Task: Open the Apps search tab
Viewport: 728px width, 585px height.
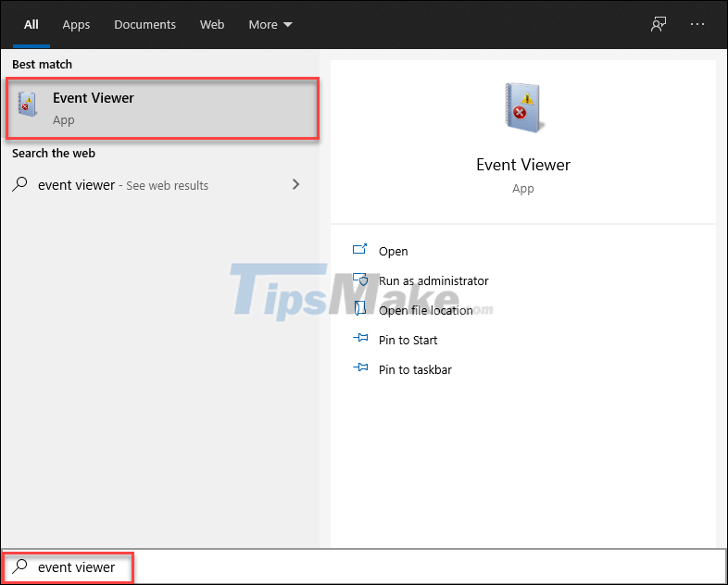Action: 76,25
